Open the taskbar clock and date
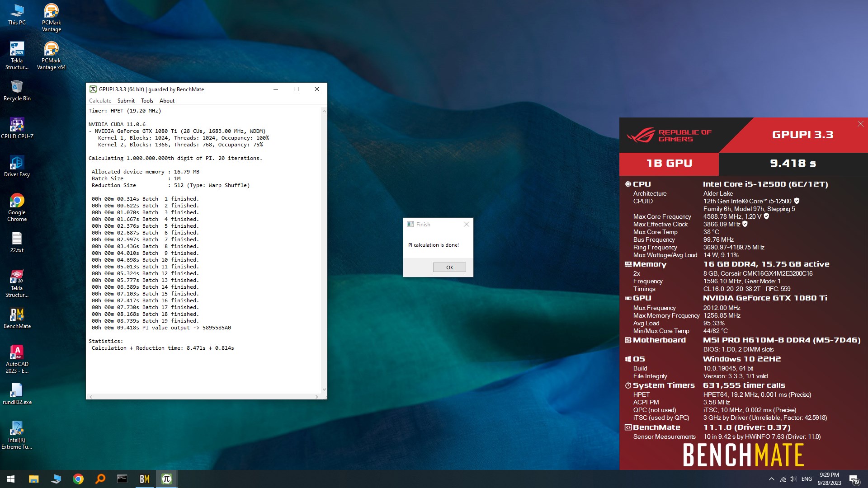868x488 pixels. (829, 479)
